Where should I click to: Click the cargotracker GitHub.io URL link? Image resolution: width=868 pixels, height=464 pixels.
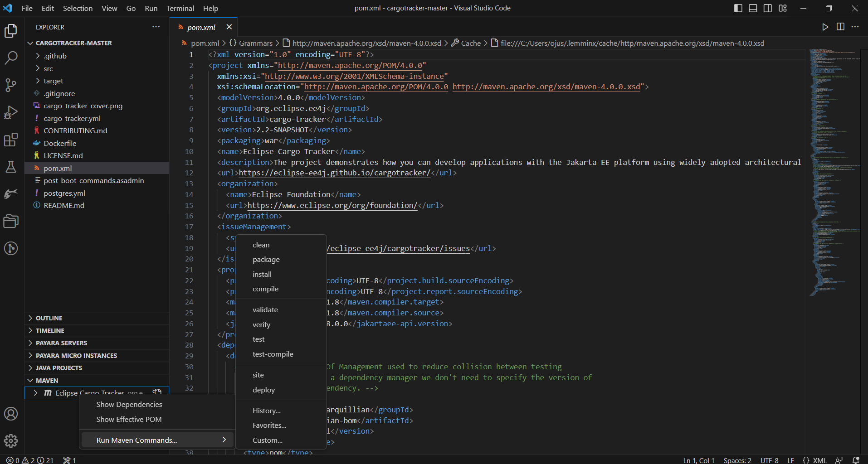click(334, 173)
